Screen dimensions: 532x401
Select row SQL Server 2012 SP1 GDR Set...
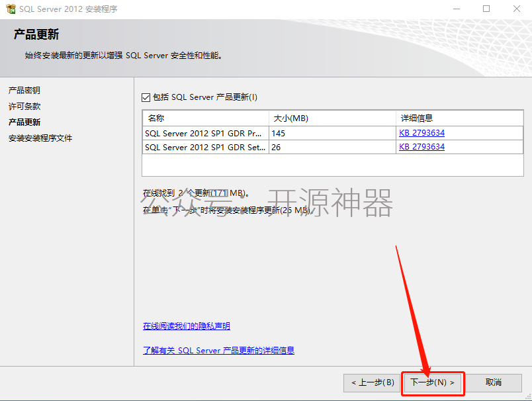pyautogui.click(x=332, y=147)
